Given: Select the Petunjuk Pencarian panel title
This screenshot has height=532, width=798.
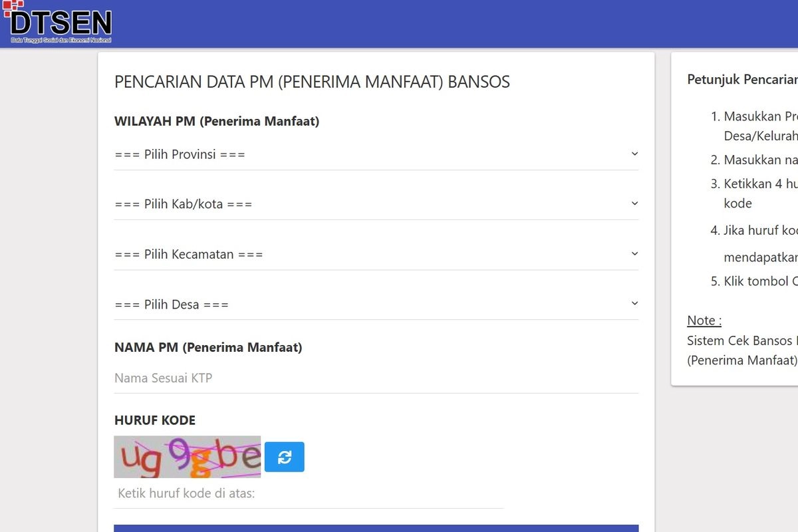Looking at the screenshot, I should pyautogui.click(x=741, y=80).
